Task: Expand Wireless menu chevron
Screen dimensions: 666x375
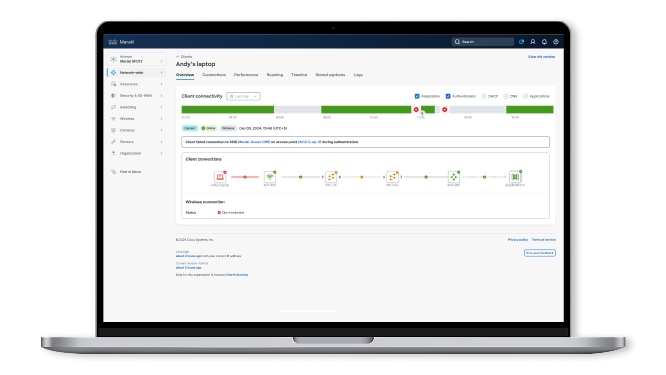Action: point(161,118)
